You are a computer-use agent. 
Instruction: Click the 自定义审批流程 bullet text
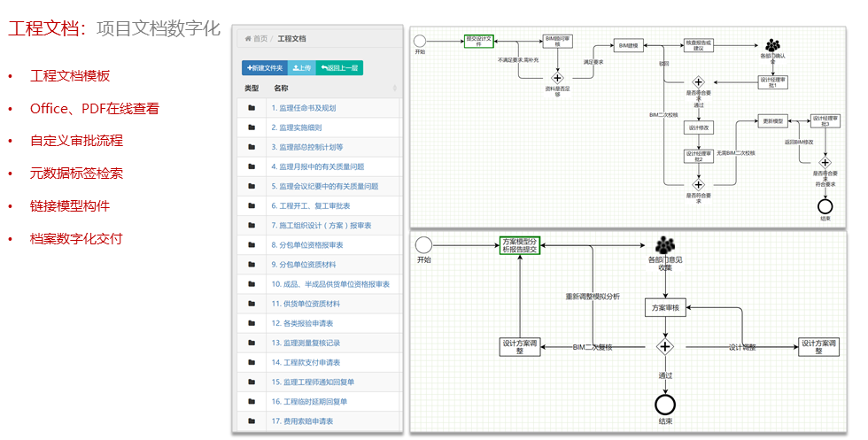(x=76, y=141)
